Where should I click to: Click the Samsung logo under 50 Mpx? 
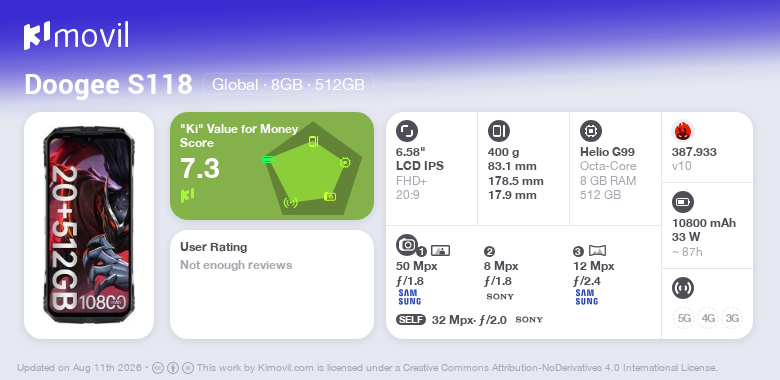coord(409,297)
